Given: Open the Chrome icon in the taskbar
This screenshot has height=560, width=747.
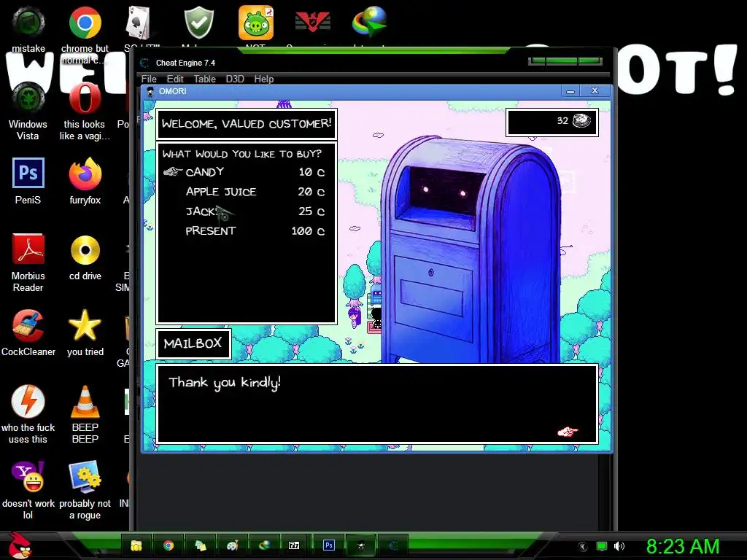Looking at the screenshot, I should click(x=169, y=545).
